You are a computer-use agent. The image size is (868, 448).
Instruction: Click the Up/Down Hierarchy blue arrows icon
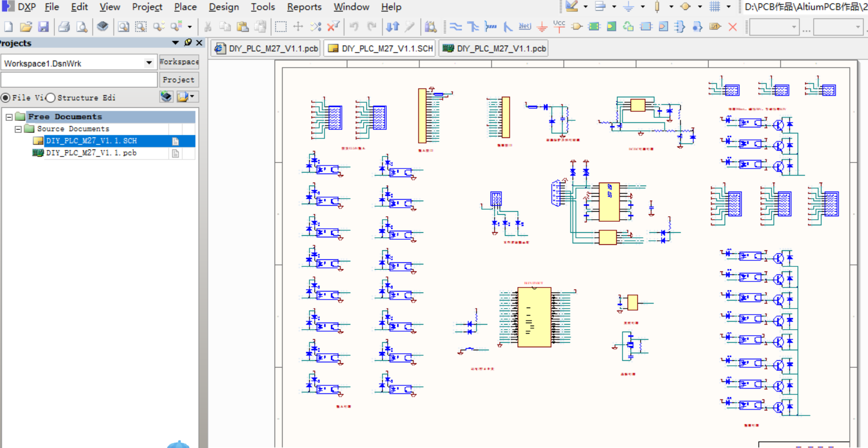click(392, 27)
